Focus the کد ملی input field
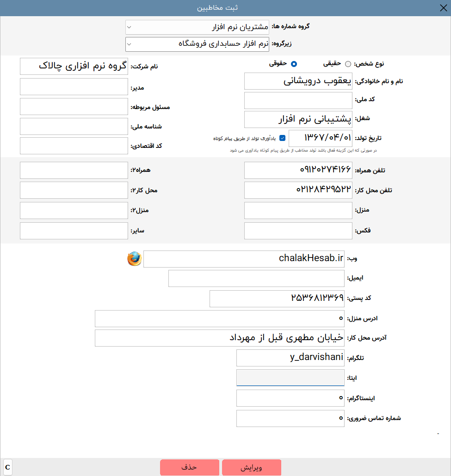This screenshot has height=476, width=451. pyautogui.click(x=298, y=100)
